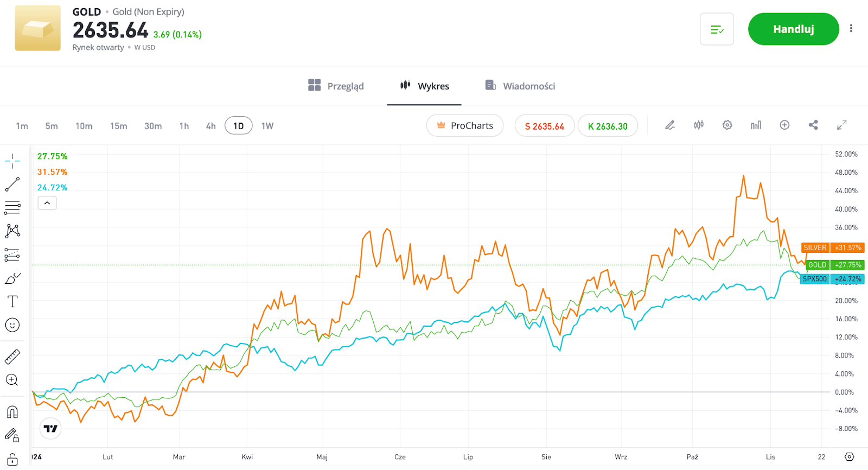This screenshot has height=470, width=868.
Task: Toggle lock all drawing tools
Action: [x=12, y=459]
